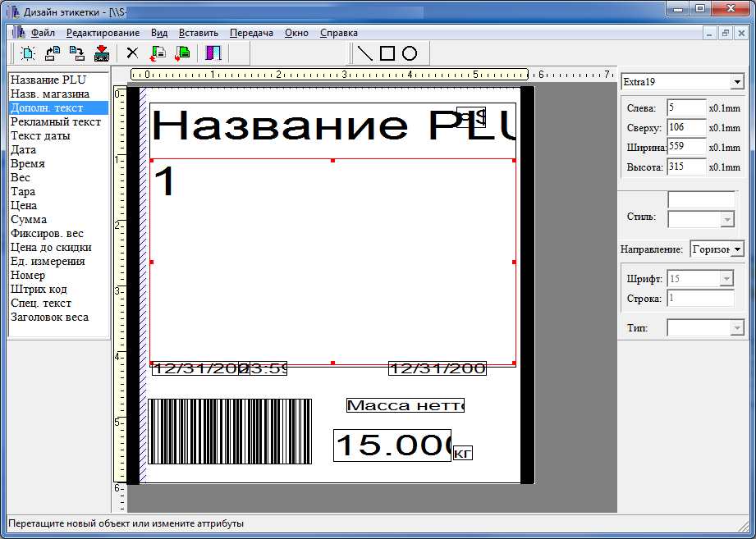This screenshot has width=756, height=539.
Task: Open the Файл menu
Action: (x=43, y=33)
